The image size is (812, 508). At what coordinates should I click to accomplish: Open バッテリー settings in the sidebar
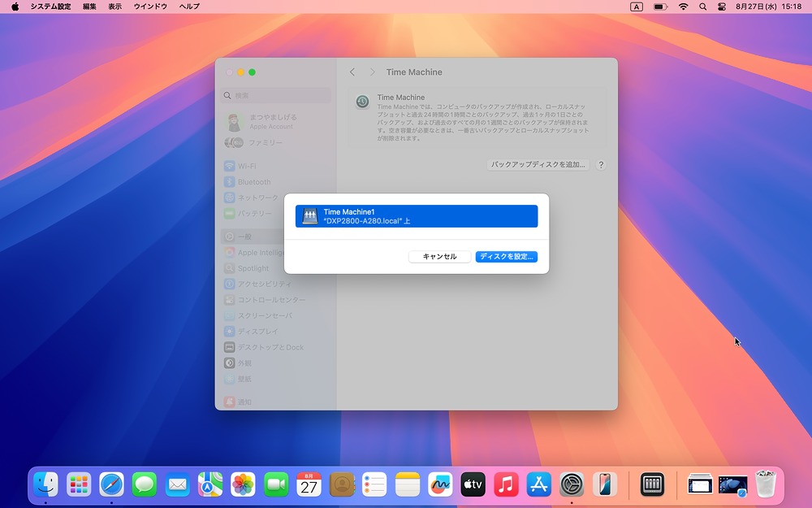click(250, 213)
